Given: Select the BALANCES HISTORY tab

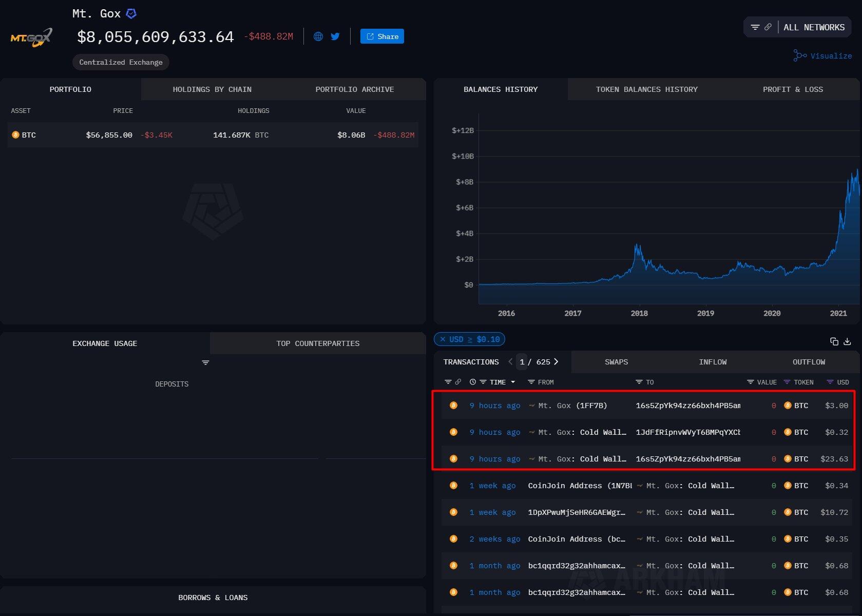Looking at the screenshot, I should click(x=501, y=89).
